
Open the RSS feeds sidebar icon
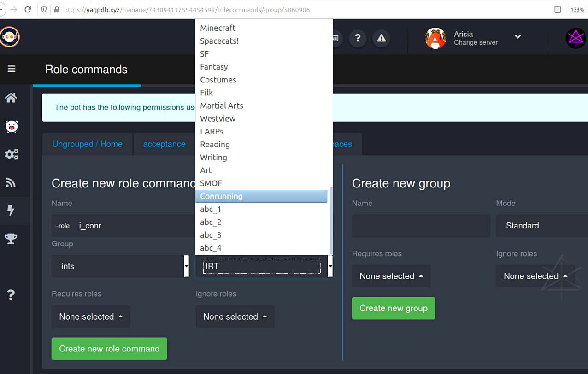[x=11, y=183]
